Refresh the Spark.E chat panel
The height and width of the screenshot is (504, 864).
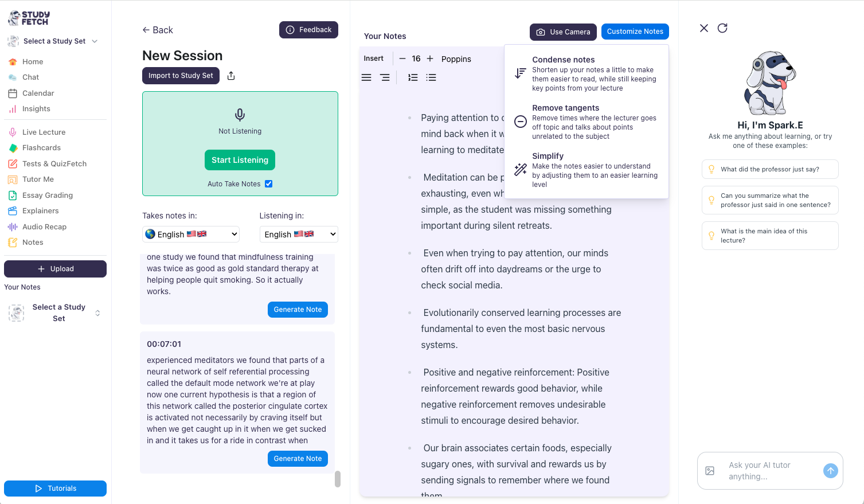point(722,28)
